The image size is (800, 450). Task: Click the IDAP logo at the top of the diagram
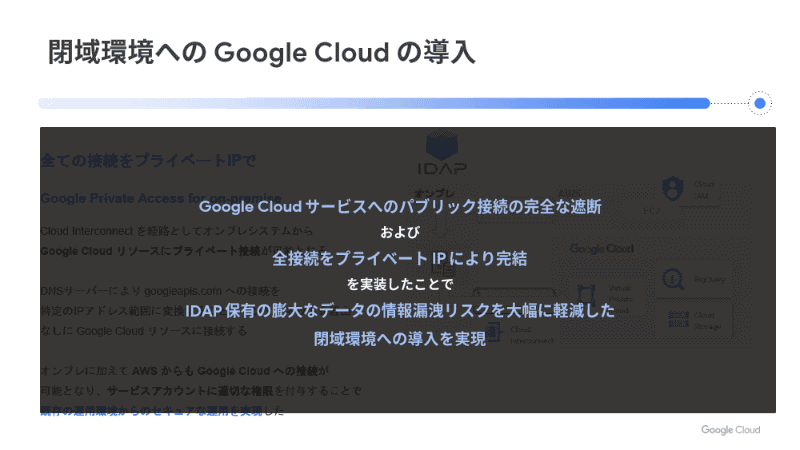(x=442, y=153)
